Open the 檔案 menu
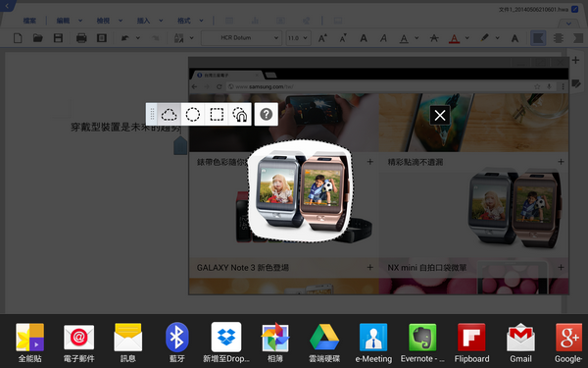 point(29,21)
